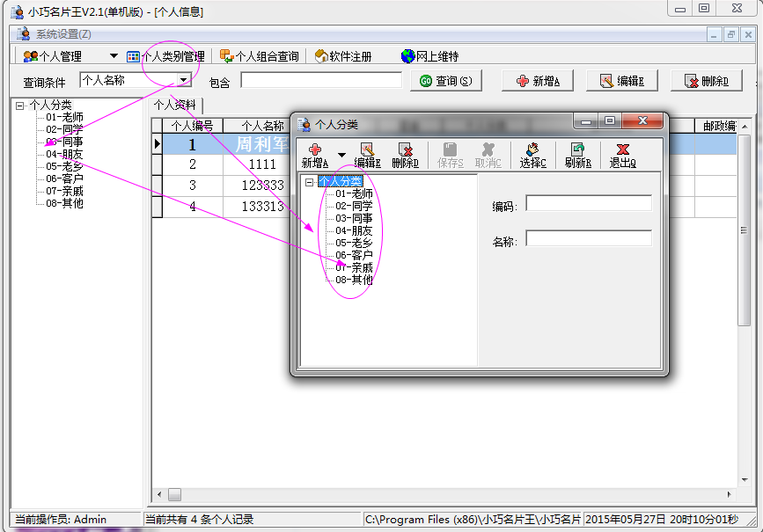Viewport: 763px width, 532px height.
Task: Open 个人管理 toolbar item
Action: coord(53,56)
